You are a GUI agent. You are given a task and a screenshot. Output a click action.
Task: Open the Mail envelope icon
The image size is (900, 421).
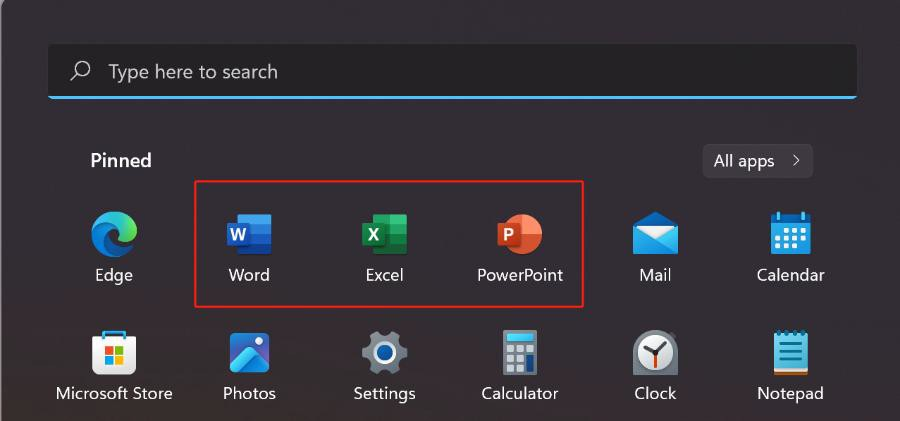(x=655, y=235)
